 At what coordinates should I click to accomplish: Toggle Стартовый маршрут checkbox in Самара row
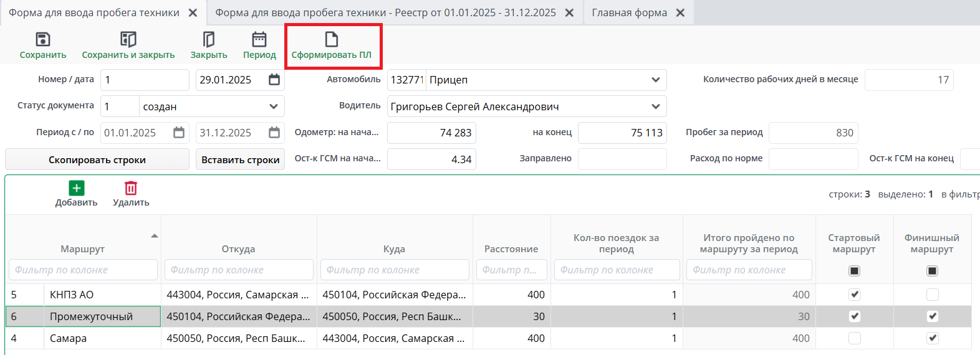point(854,338)
